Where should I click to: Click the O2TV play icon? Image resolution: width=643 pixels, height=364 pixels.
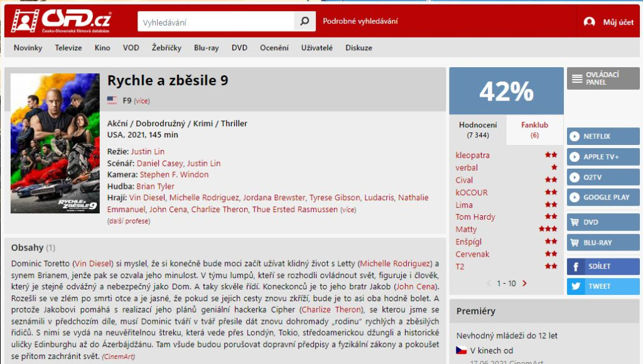[575, 177]
